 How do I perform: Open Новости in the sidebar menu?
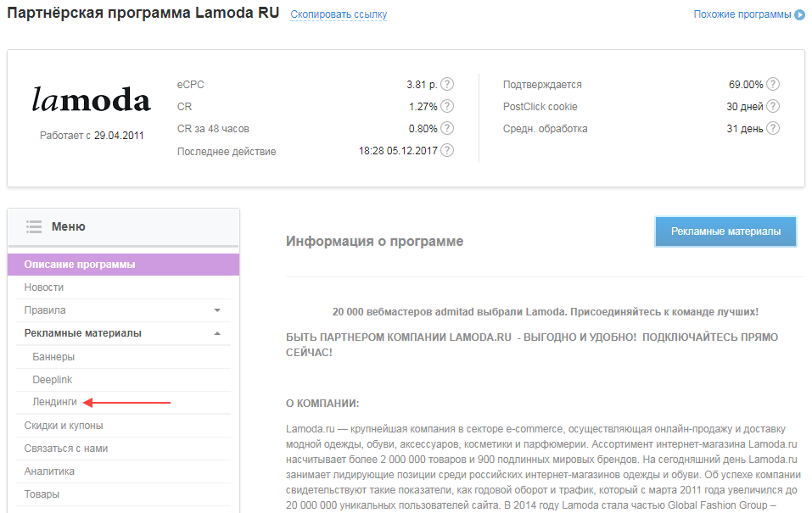[x=44, y=287]
